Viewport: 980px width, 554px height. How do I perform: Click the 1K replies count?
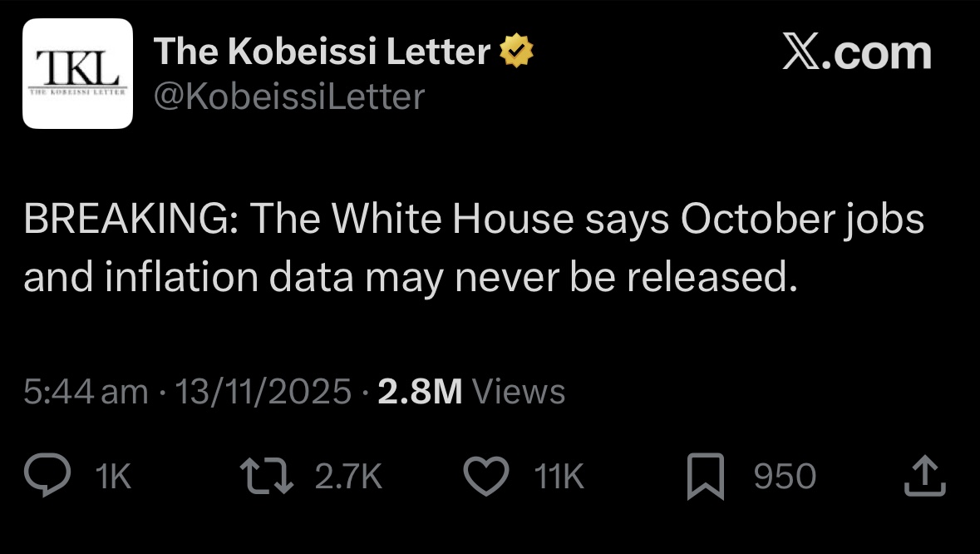(113, 477)
